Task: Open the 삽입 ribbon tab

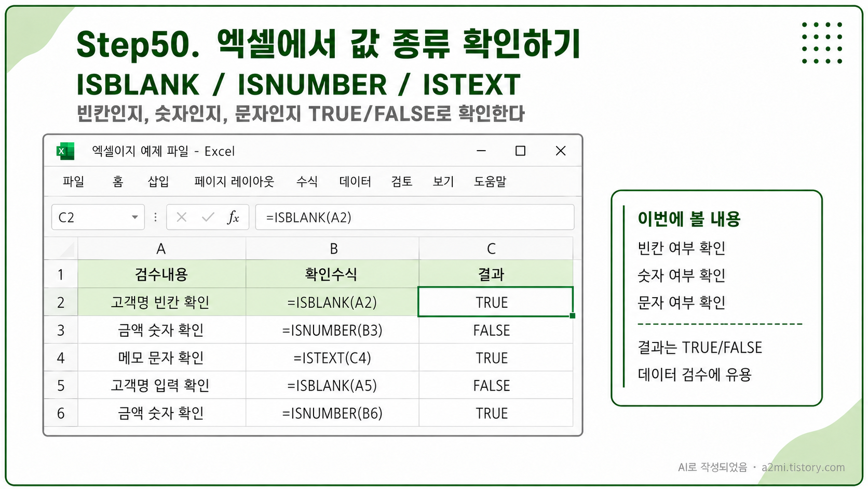Action: 158,181
